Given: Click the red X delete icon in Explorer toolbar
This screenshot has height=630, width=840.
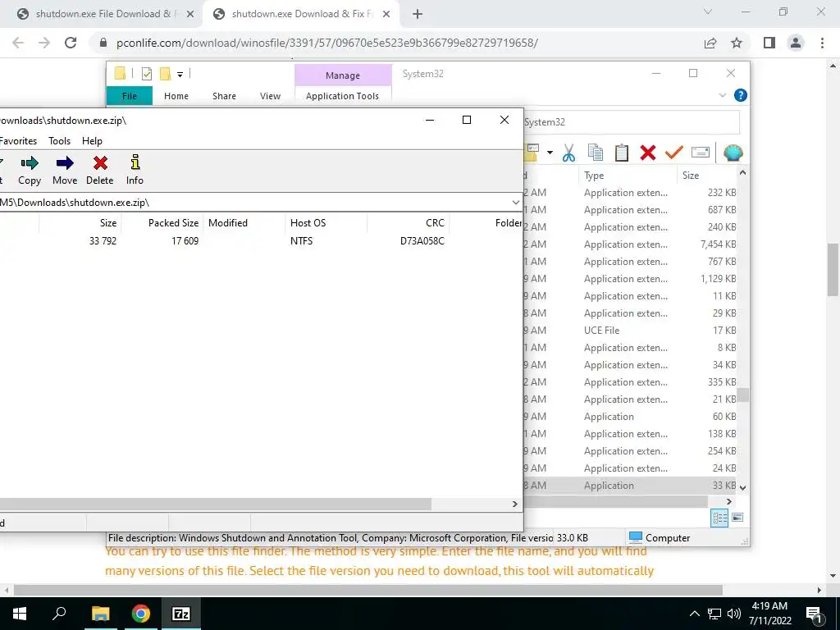Looking at the screenshot, I should coord(648,153).
